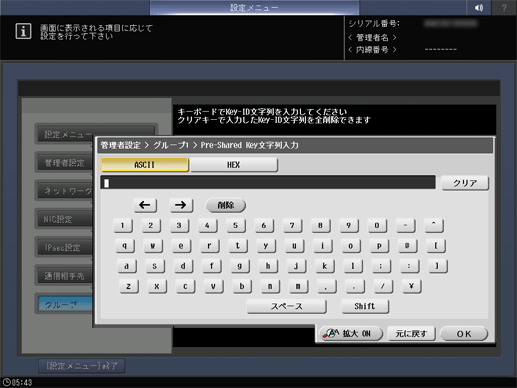Tap the i key
The image size is (517, 388).
click(x=323, y=246)
